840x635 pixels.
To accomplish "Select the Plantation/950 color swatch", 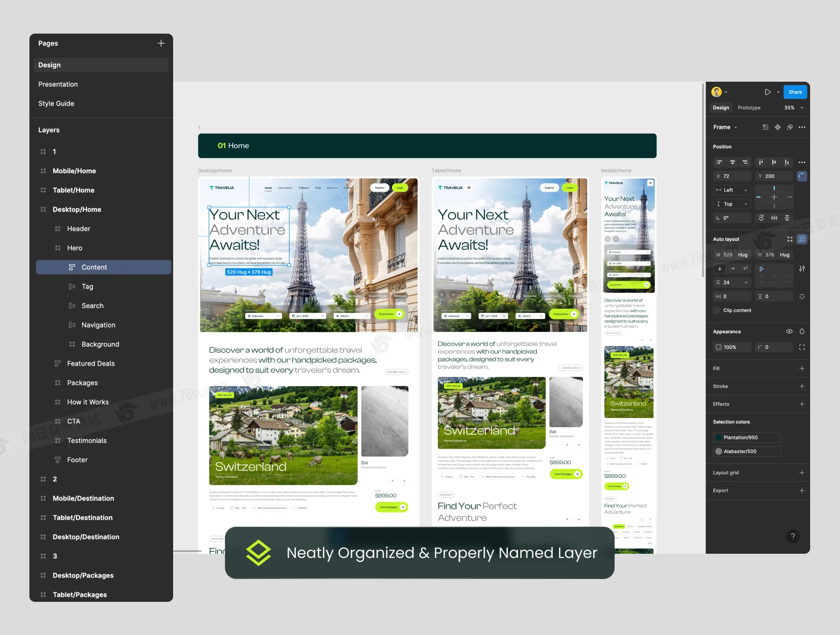I will pyautogui.click(x=719, y=437).
